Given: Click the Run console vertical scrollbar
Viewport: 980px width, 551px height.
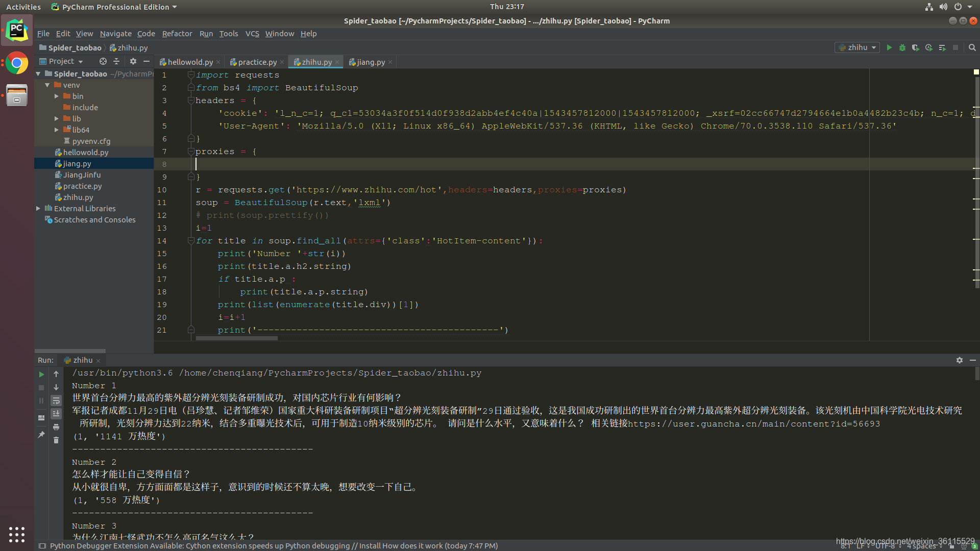Looking at the screenshot, I should click(x=977, y=374).
